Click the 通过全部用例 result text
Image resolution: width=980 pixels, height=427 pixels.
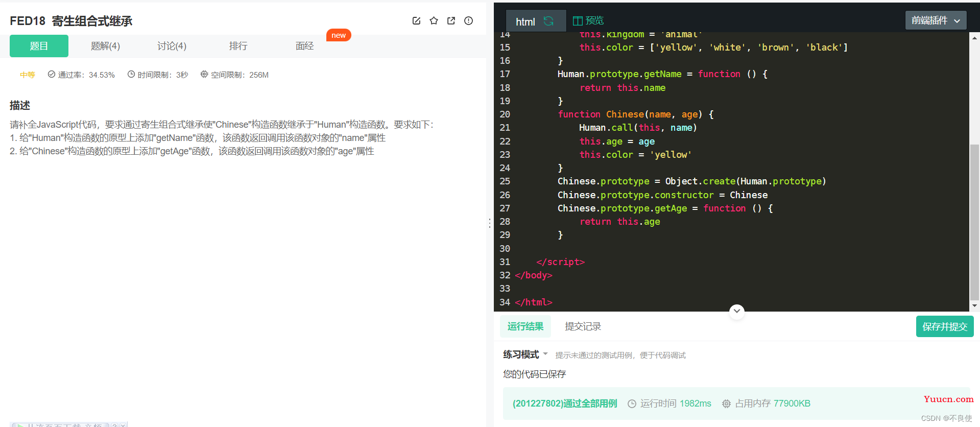565,404
